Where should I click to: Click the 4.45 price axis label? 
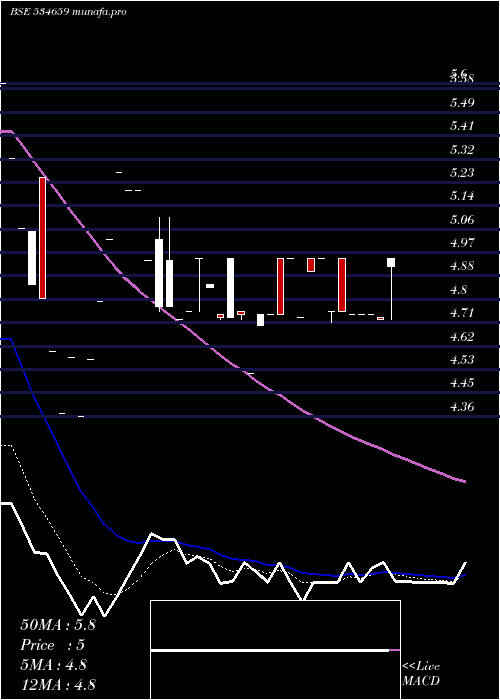point(462,383)
